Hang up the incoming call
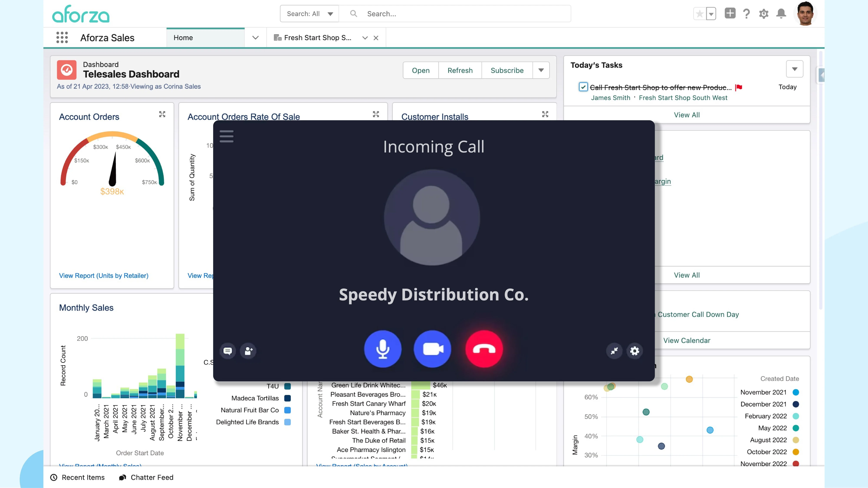 point(484,349)
